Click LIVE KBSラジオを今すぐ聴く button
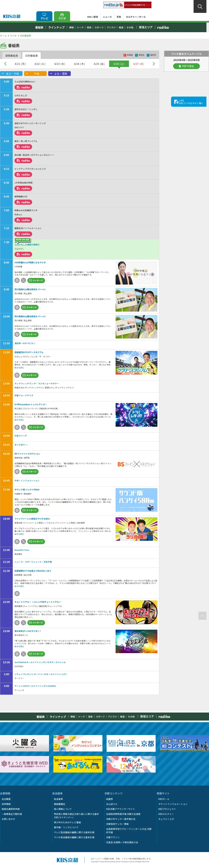This screenshot has height=868, width=209. (189, 102)
